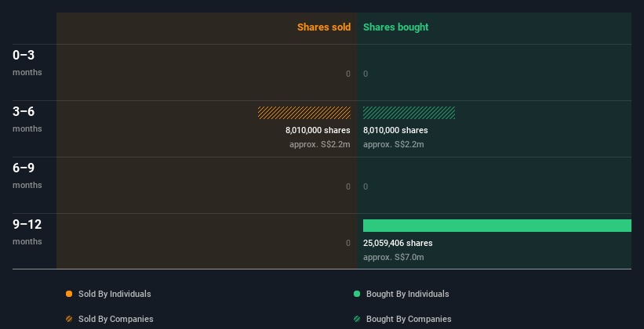The width and height of the screenshot is (644, 329).
Task: Click the Shares bought column header
Action: 396,27
